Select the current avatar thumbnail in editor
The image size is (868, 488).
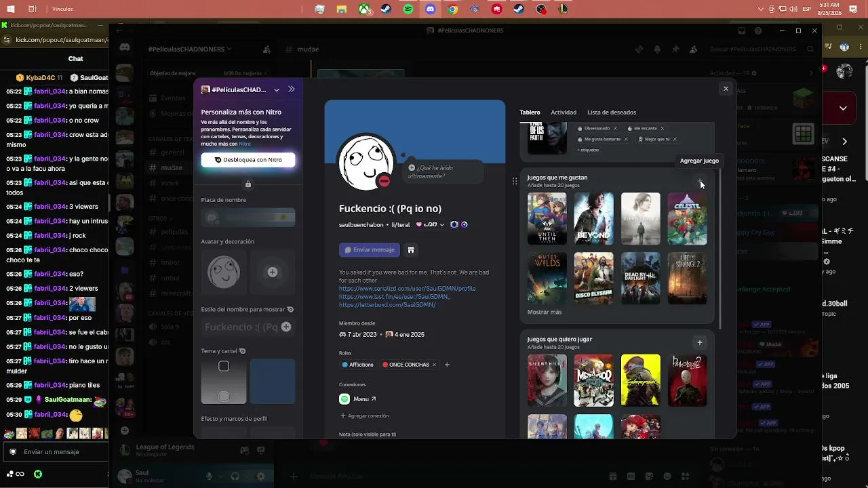click(224, 272)
